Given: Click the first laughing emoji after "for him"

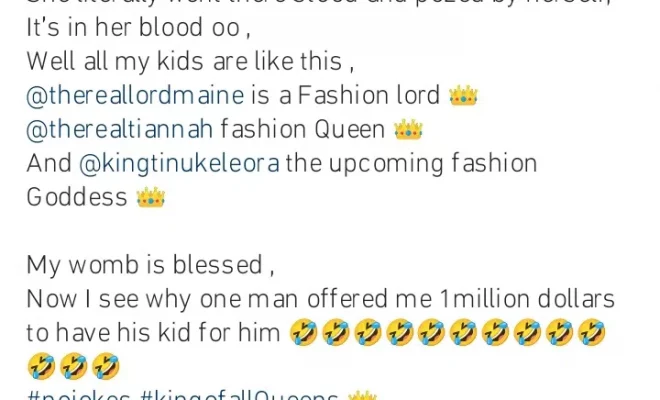Looking at the screenshot, I should coord(304,332).
